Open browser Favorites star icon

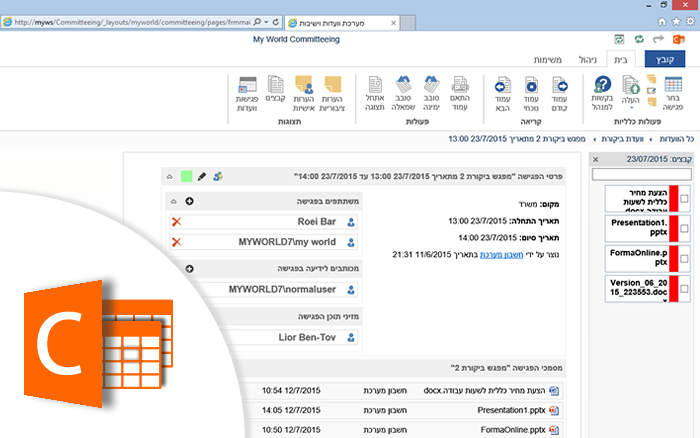[x=676, y=21]
